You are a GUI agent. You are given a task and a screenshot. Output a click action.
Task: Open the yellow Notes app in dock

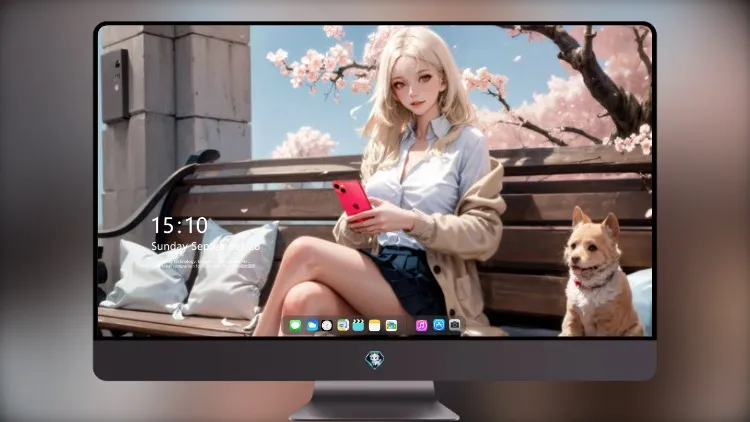click(375, 325)
